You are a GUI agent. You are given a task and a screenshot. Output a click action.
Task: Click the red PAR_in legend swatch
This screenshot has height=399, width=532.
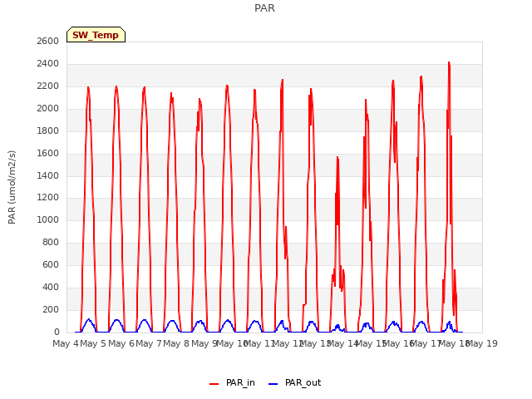click(214, 384)
